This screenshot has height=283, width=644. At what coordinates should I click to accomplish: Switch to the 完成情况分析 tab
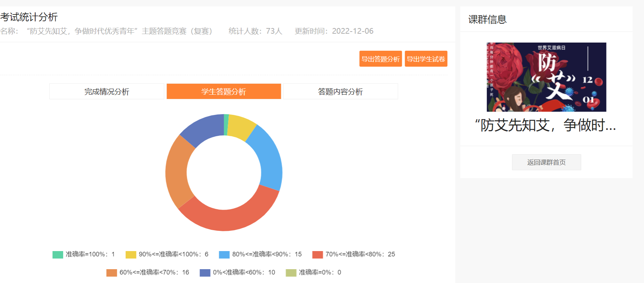(107, 91)
